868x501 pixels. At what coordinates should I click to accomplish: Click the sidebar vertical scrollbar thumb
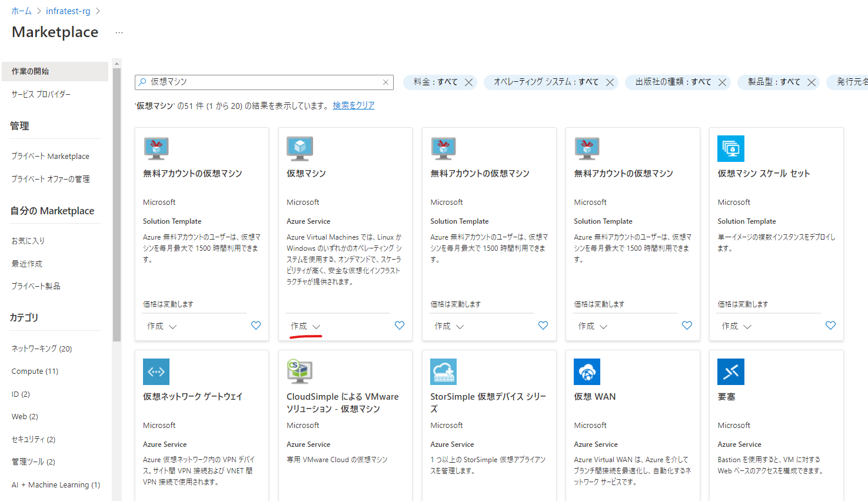point(117,205)
